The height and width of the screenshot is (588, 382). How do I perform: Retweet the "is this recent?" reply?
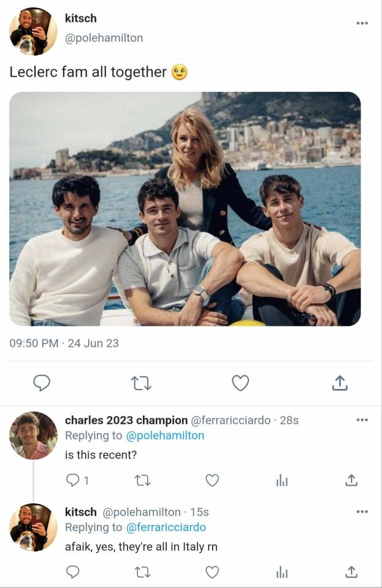142,481
